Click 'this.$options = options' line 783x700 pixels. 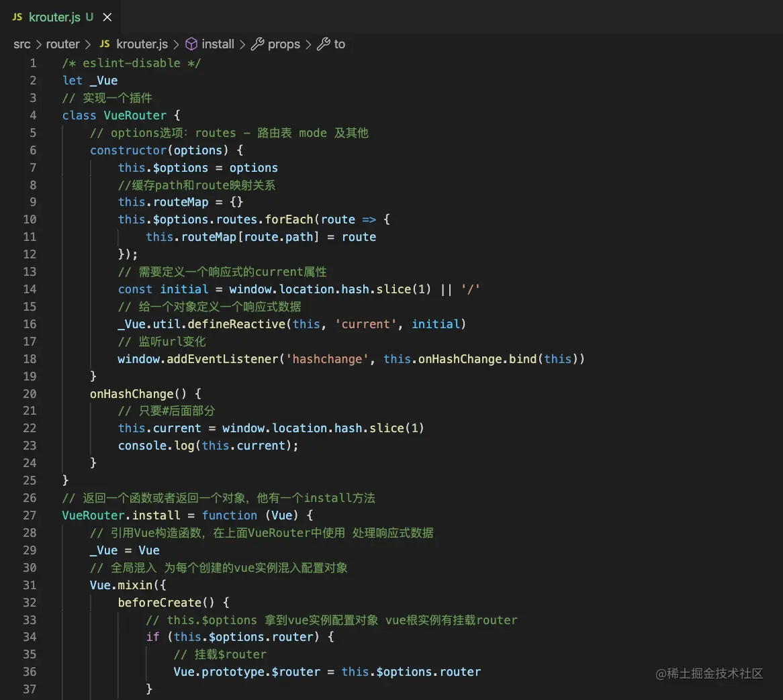click(x=197, y=168)
